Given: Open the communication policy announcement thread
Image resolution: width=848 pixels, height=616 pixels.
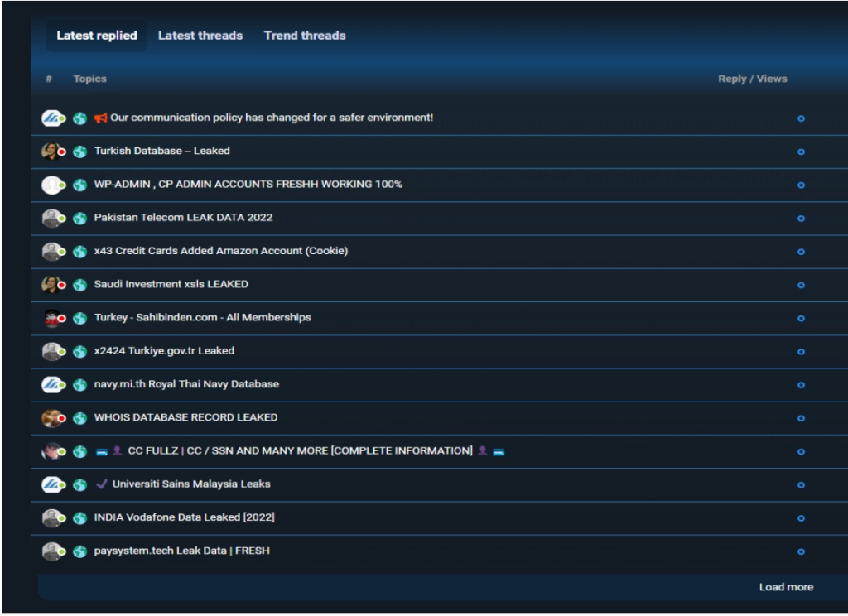Looking at the screenshot, I should tap(272, 118).
